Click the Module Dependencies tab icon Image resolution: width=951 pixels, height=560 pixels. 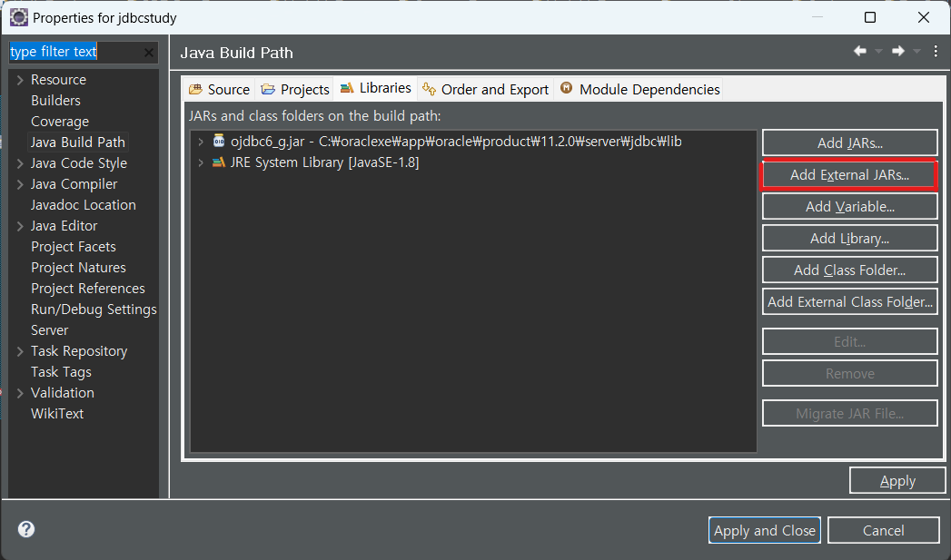567,88
